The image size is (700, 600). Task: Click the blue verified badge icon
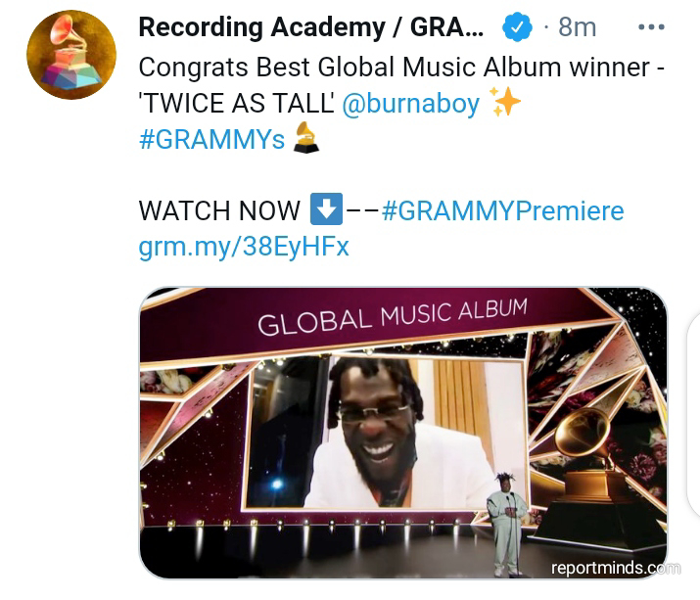pyautogui.click(x=517, y=27)
